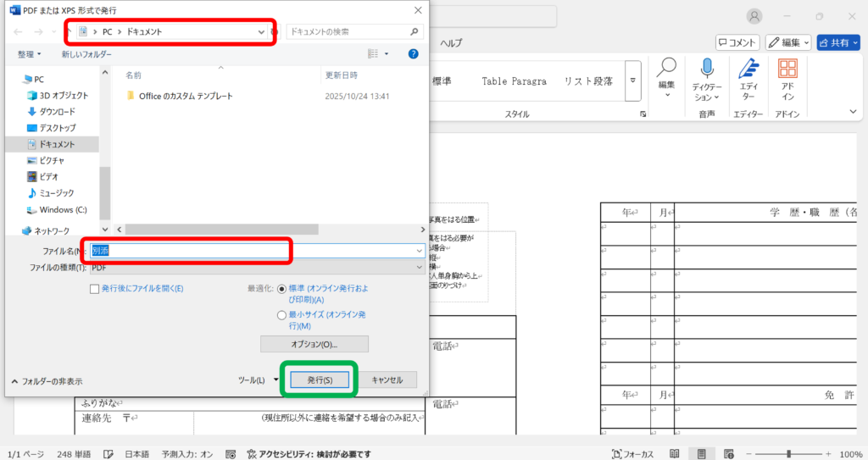Select the Minimum size radio button
Image resolution: width=868 pixels, height=460 pixels.
point(282,314)
